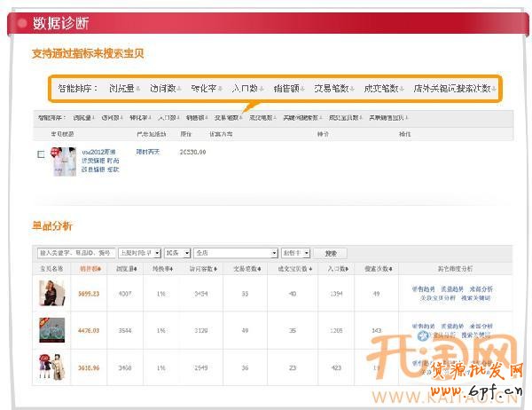This screenshot has width=532, height=410.
Task: Open thumbnail of the 5699.23 sales product
Action: click(x=51, y=293)
